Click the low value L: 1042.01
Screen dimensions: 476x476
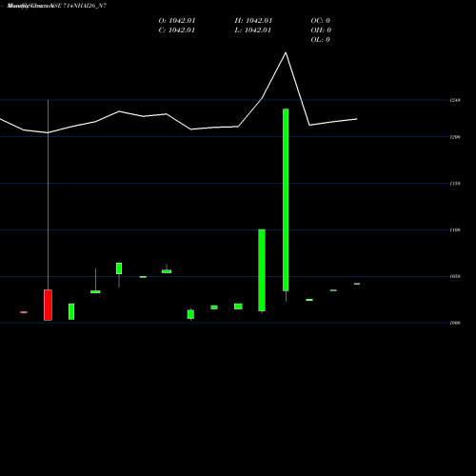point(253,30)
